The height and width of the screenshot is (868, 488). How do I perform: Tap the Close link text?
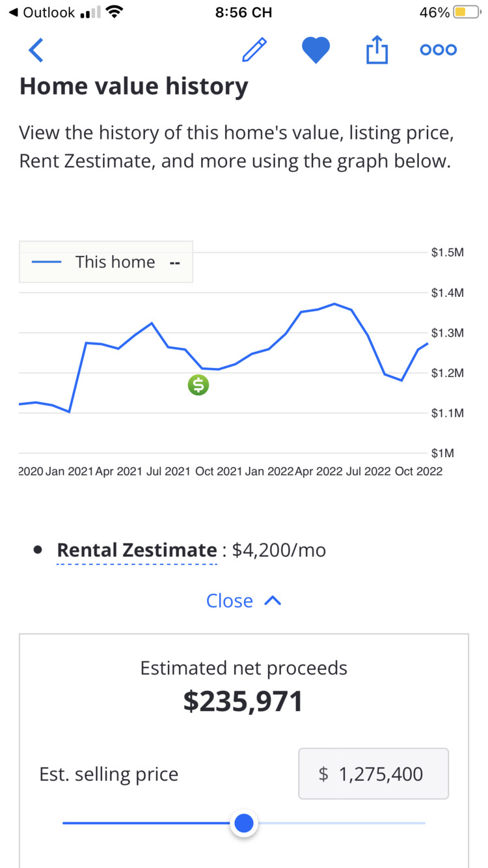coord(230,601)
